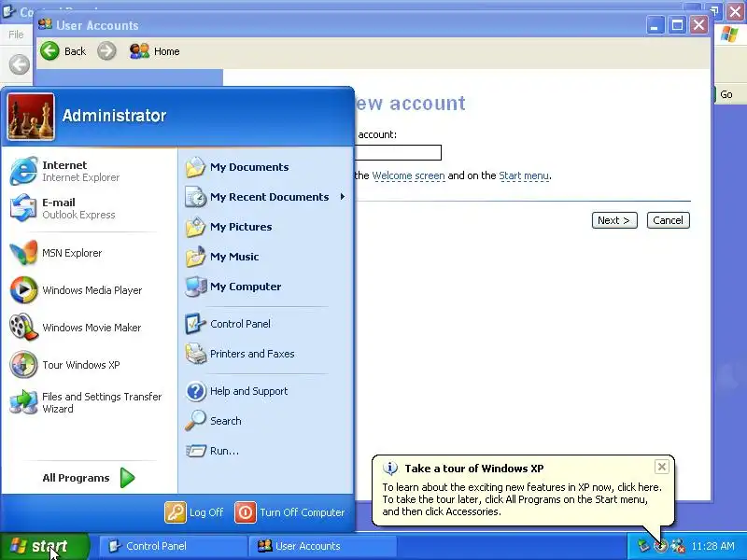Viewport: 747px width, 560px height.
Task: Open My Music folder
Action: tap(265, 257)
